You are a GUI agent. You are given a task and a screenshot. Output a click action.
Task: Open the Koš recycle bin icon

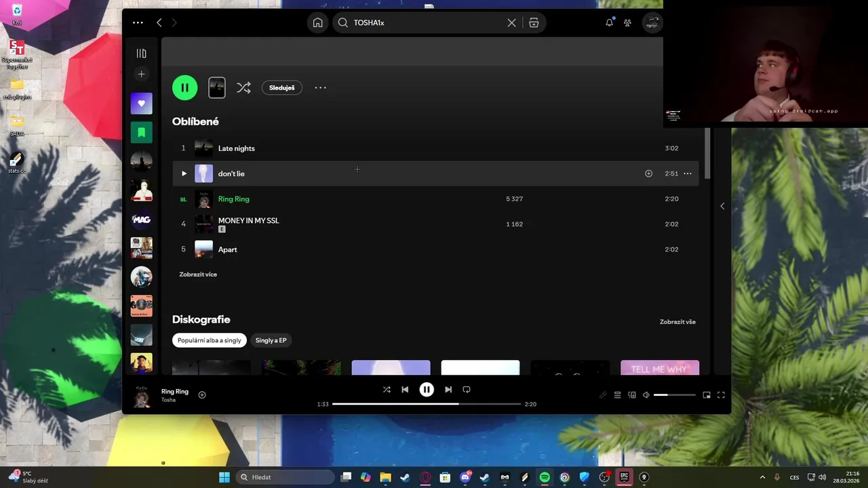tap(17, 14)
